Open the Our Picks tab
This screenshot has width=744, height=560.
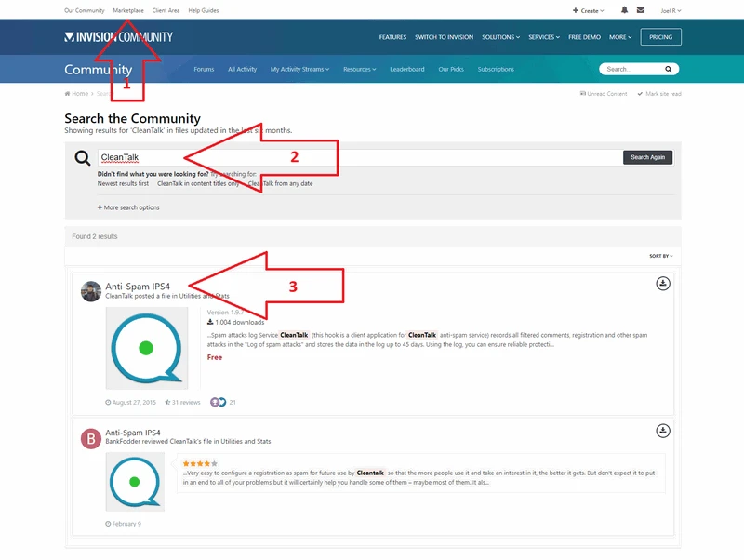click(x=451, y=69)
